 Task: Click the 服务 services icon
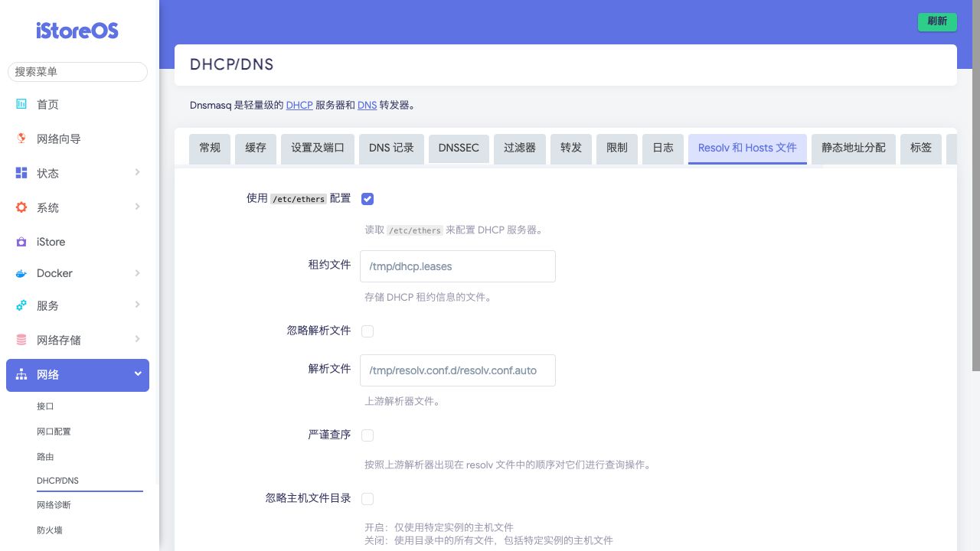21,305
